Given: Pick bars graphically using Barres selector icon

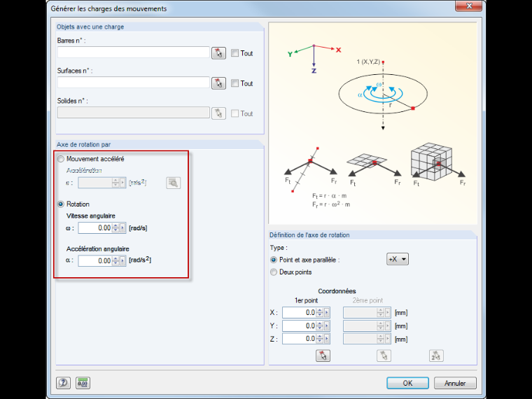Looking at the screenshot, I should pos(218,53).
